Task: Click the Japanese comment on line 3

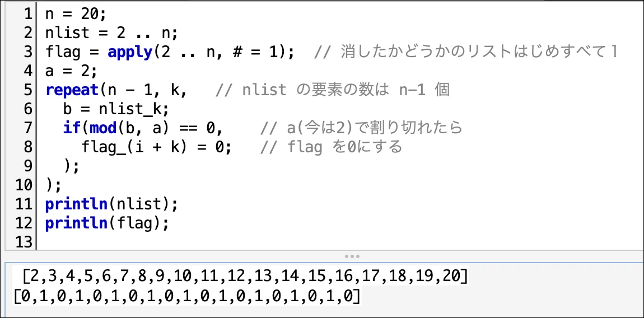Action: 466,53
